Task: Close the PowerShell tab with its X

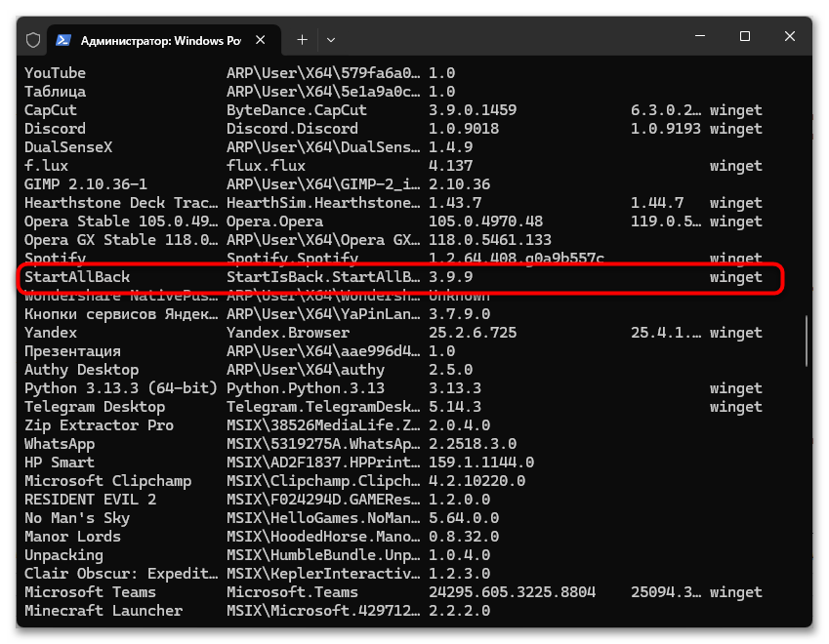Action: point(260,39)
